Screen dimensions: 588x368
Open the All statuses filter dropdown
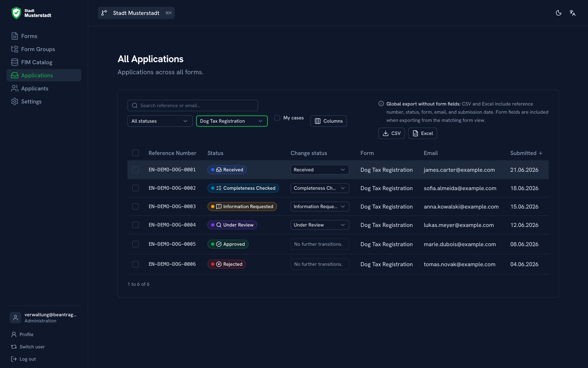click(x=160, y=121)
